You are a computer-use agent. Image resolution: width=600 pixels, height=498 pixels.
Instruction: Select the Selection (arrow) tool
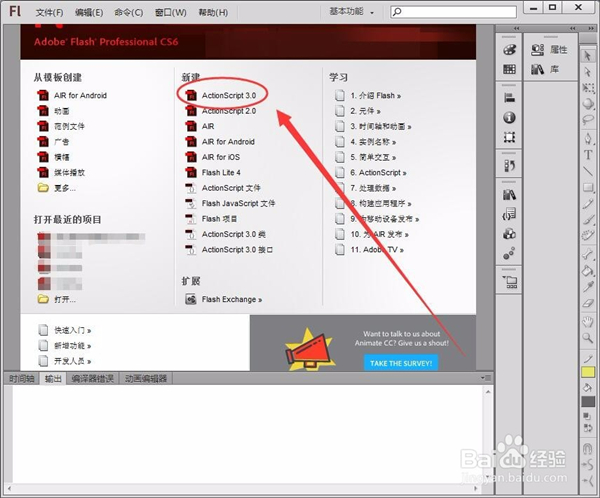[588, 56]
